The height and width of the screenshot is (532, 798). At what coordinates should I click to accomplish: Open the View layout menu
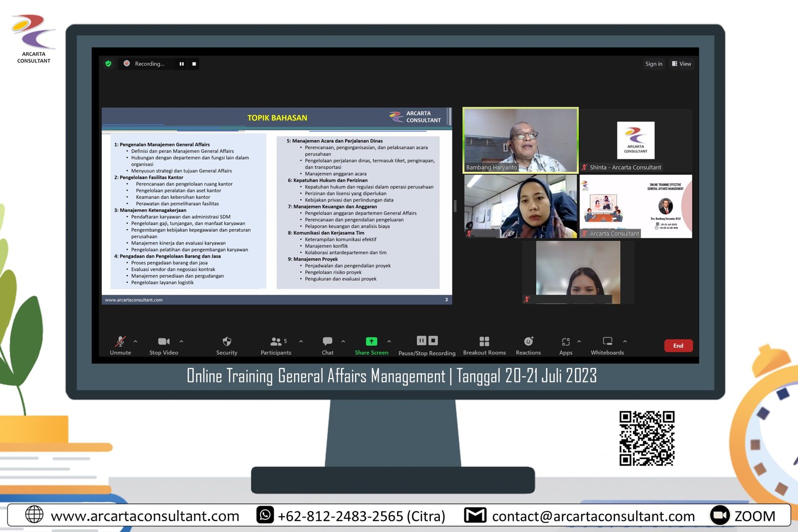pos(681,64)
